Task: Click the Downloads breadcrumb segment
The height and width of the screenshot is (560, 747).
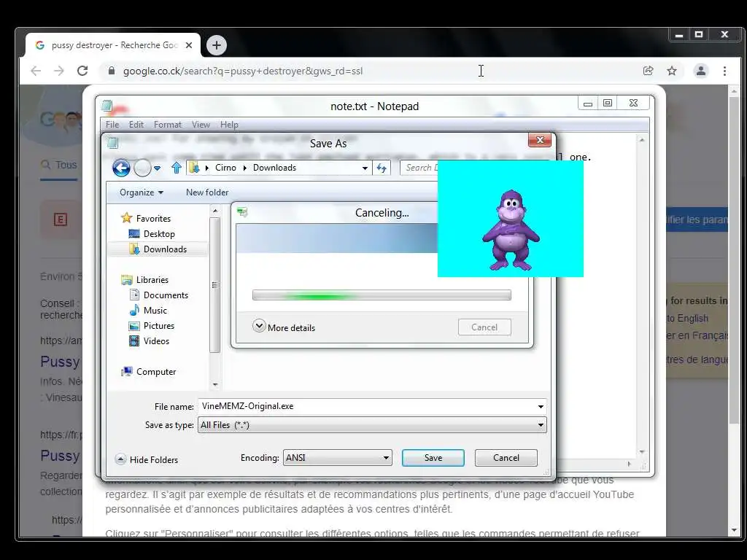Action: pos(274,168)
